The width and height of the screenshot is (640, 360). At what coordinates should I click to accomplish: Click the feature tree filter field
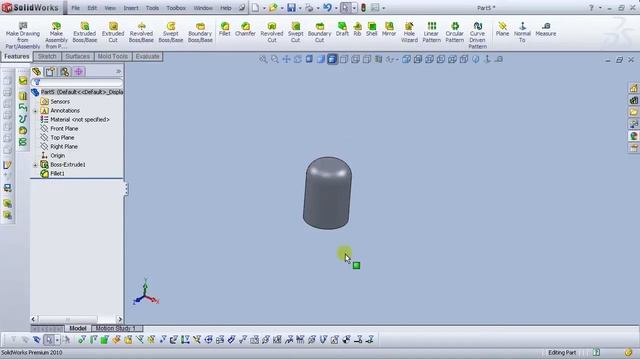tap(78, 82)
